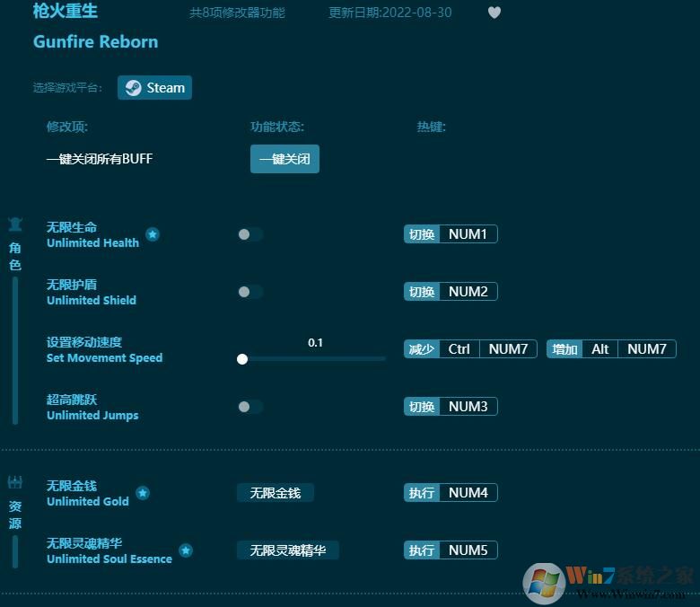
Task: Click the NUM3 hotkey field
Action: [468, 407]
